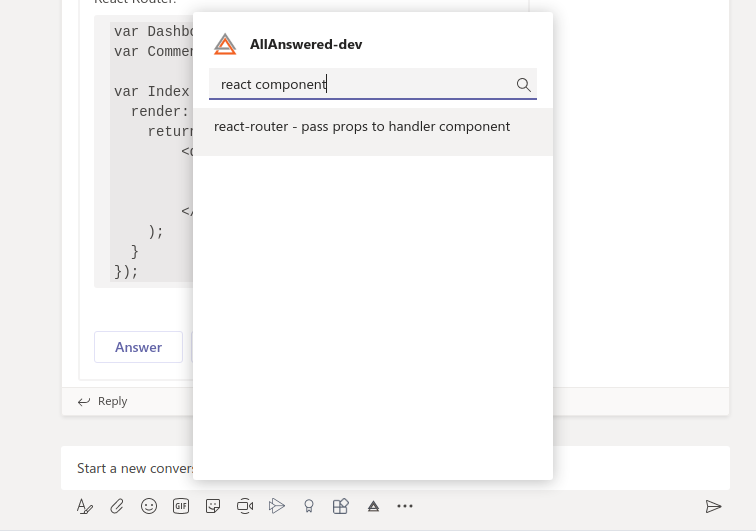756x531 pixels.
Task: Open the GIF picker
Action: 181,506
